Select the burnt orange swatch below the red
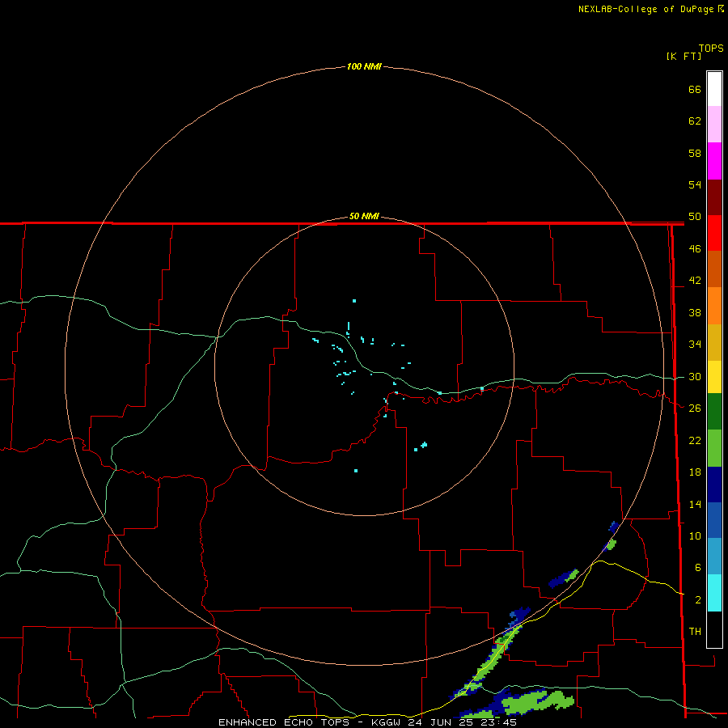 pyautogui.click(x=714, y=269)
